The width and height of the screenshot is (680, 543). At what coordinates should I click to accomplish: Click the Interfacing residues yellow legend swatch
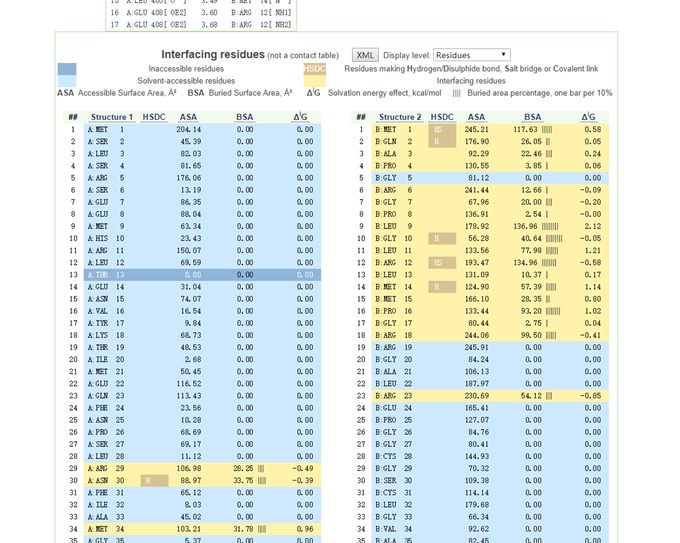click(x=314, y=81)
